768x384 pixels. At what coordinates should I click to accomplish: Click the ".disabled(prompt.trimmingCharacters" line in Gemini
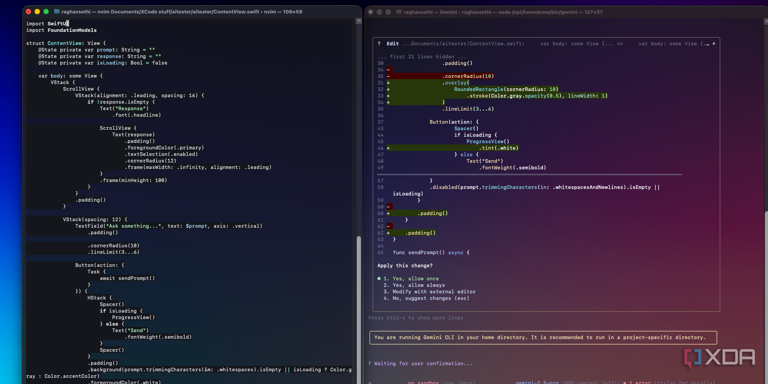[545, 187]
